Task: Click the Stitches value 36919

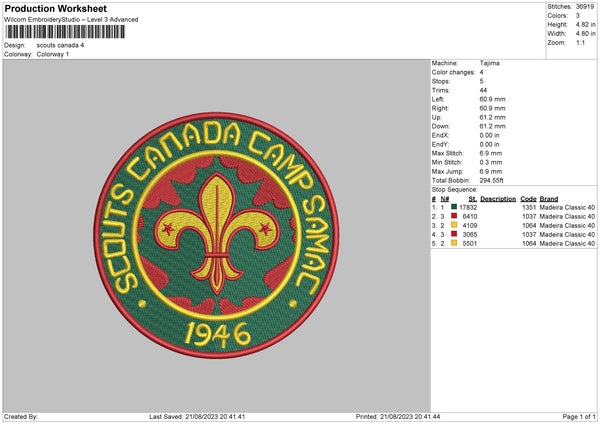Action: tap(585, 7)
